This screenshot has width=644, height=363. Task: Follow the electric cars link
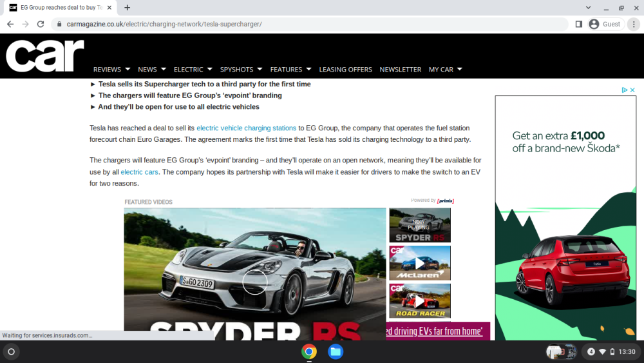click(139, 172)
